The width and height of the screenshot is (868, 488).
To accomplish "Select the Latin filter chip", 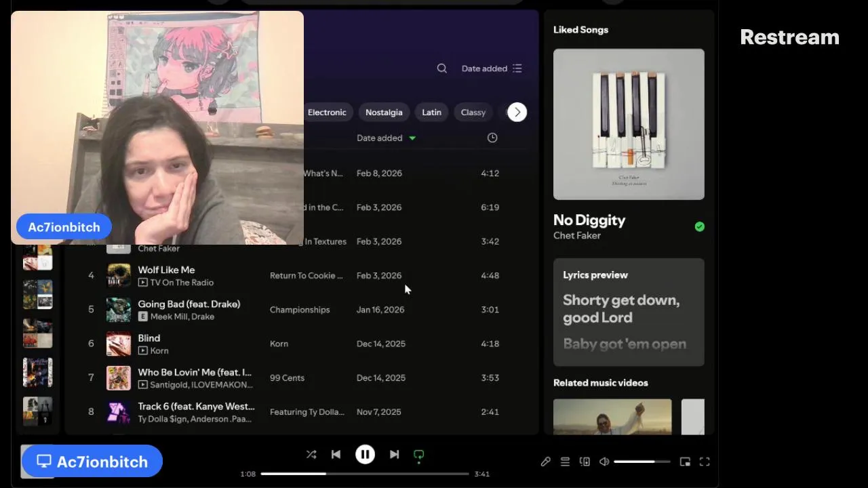I will pos(432,113).
